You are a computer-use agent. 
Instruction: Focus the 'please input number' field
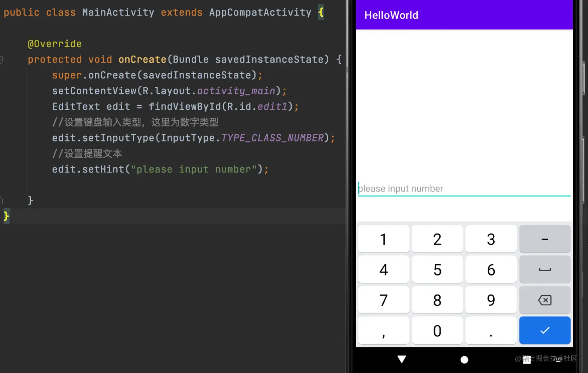click(x=464, y=188)
